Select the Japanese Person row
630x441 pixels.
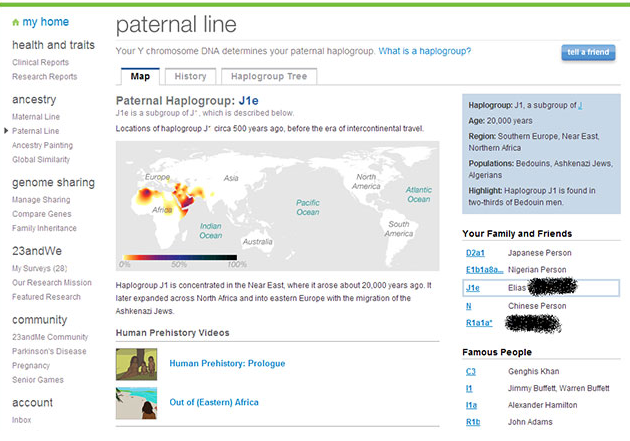click(x=540, y=253)
